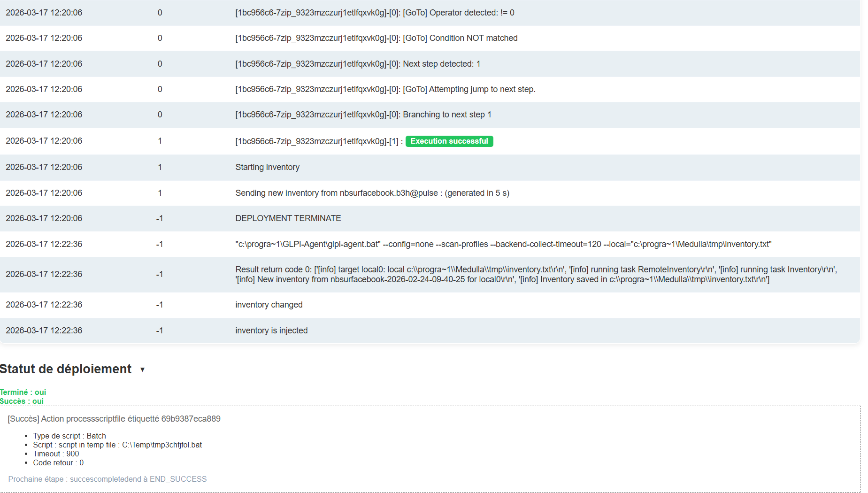Select the 'Timeout : 900' bullet item
The image size is (868, 493).
56,454
